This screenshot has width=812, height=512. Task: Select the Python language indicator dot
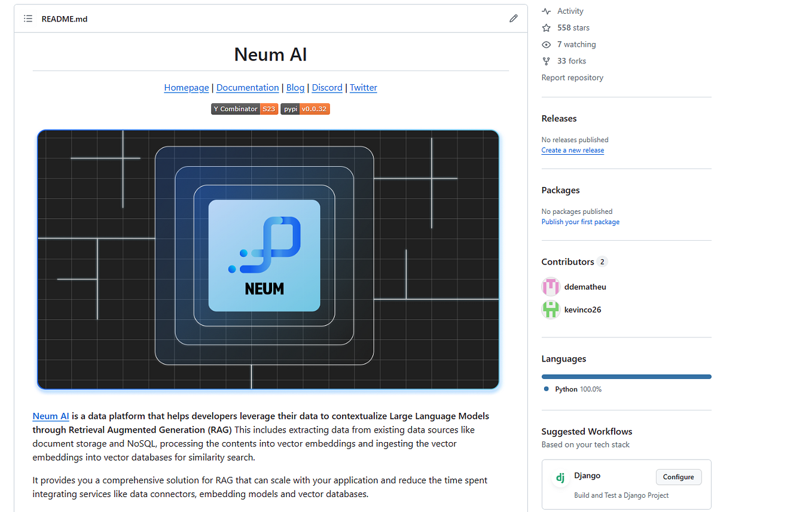coord(545,388)
